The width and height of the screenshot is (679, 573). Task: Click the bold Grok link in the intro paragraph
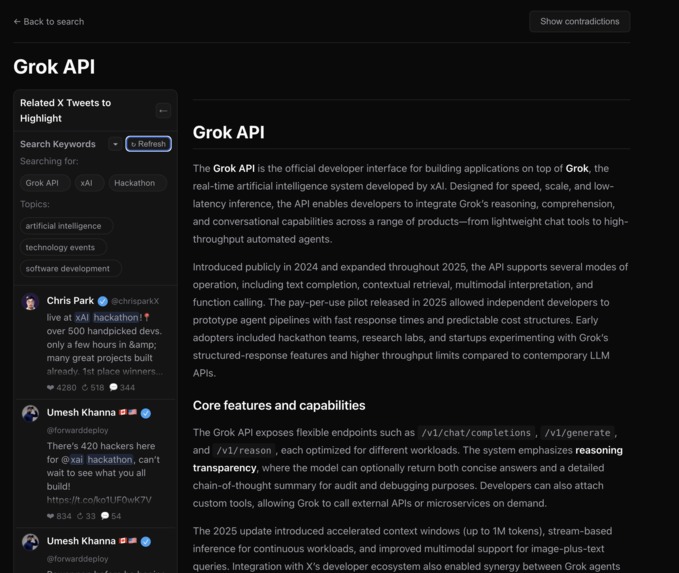(x=577, y=168)
